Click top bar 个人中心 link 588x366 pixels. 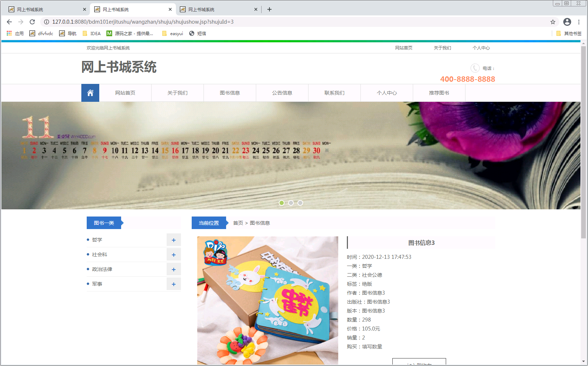pyautogui.click(x=481, y=48)
